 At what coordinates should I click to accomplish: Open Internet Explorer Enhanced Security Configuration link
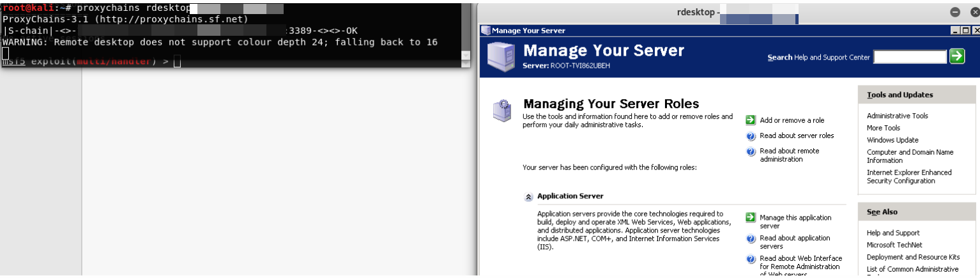(909, 176)
